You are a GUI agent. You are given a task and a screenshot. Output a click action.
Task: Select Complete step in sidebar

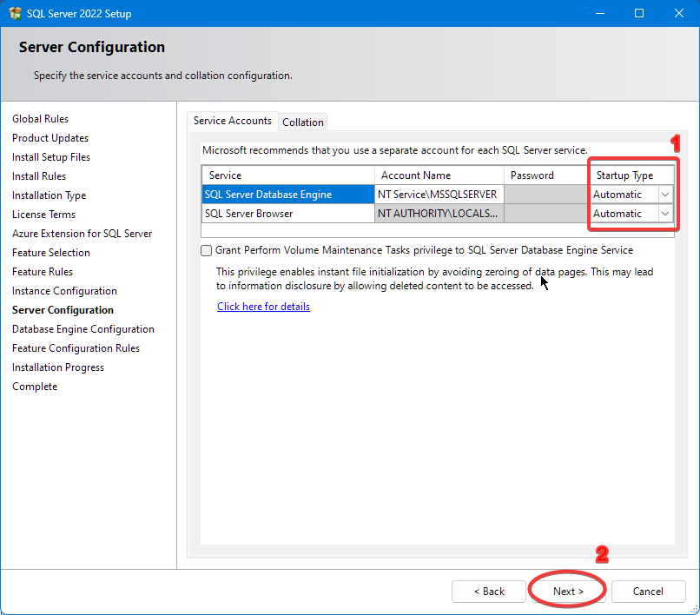35,387
